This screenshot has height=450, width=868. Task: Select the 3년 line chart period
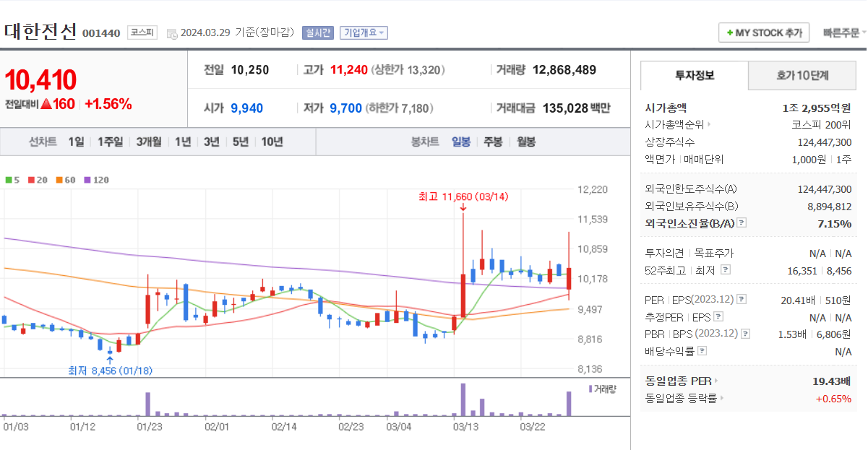pyautogui.click(x=211, y=142)
